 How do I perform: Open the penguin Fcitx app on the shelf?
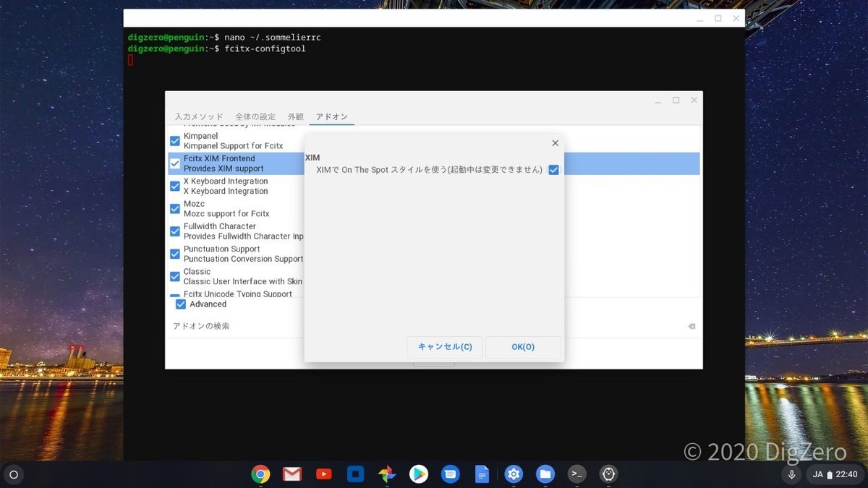point(608,474)
